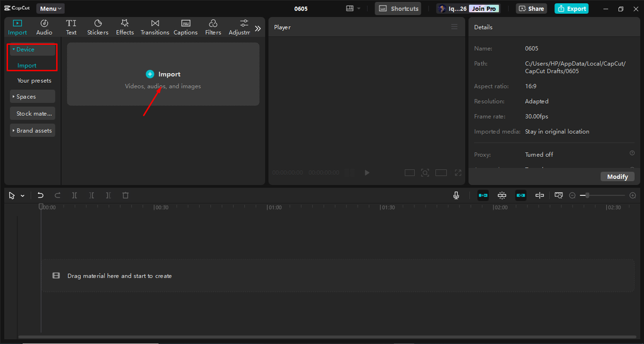644x344 pixels.
Task: Toggle the main track magnet
Action: (483, 195)
